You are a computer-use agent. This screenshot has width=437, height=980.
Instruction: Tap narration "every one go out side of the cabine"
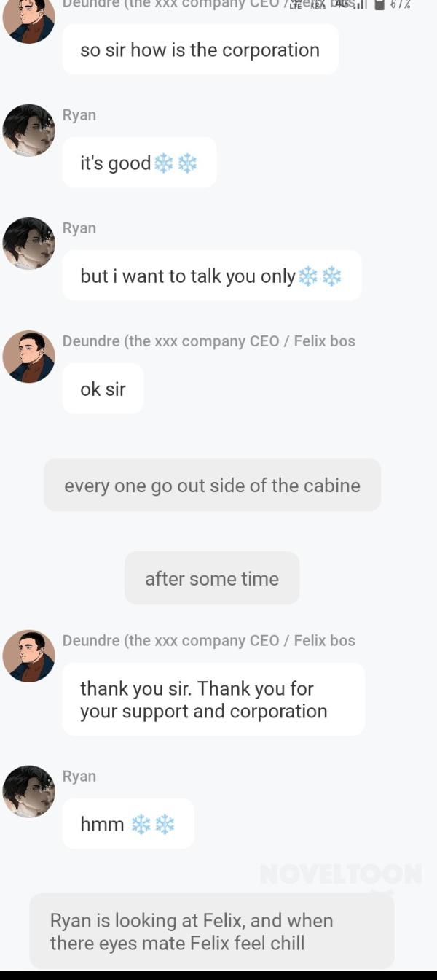(x=212, y=485)
